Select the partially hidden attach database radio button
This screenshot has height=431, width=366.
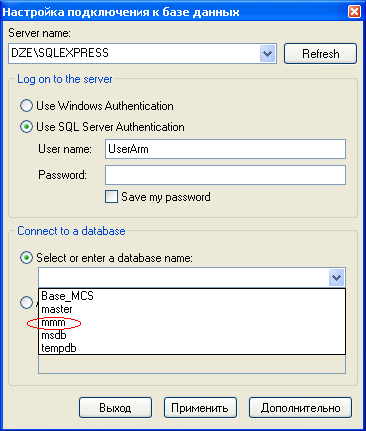coord(26,303)
